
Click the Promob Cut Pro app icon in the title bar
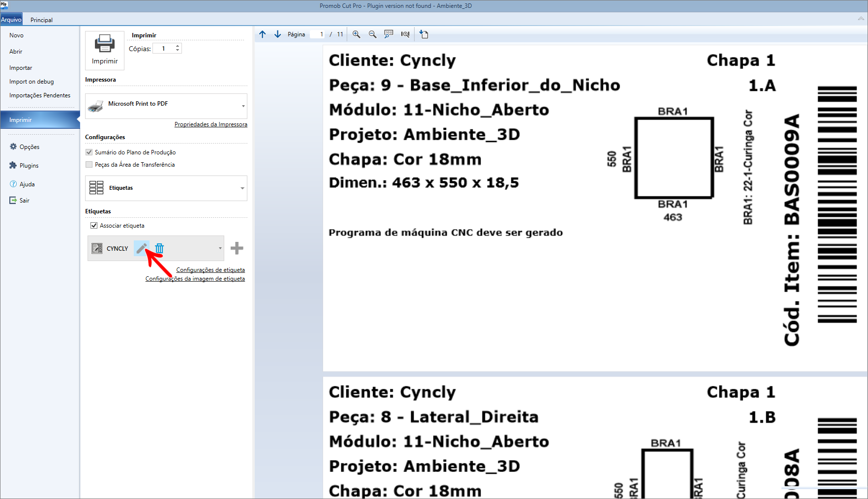pos(4,4)
